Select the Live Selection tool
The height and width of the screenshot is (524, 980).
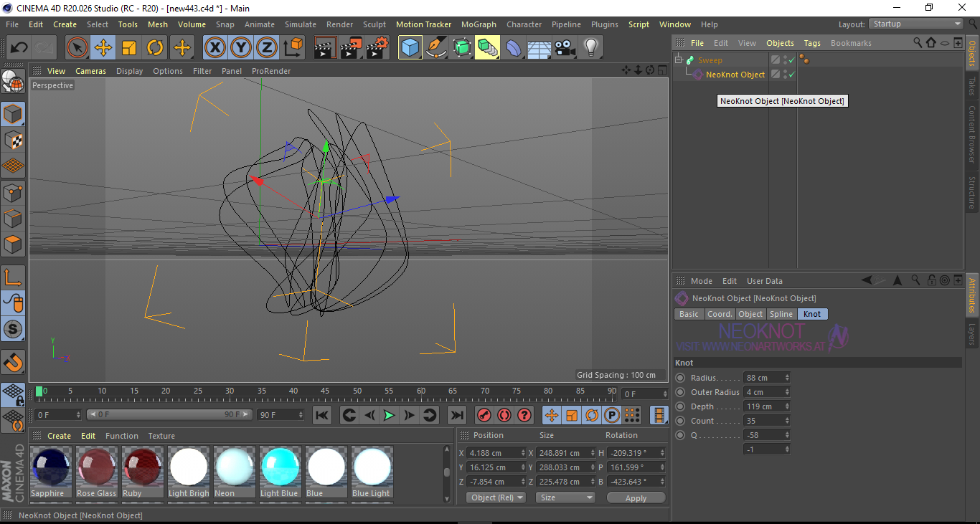[x=77, y=48]
